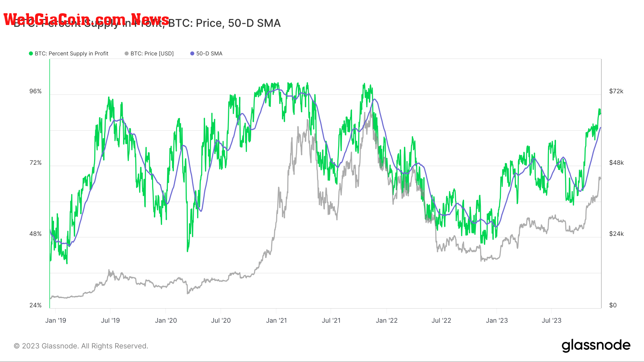Viewport: 644px width, 362px height.
Task: Click the gray Price legend dot
Action: [127, 54]
